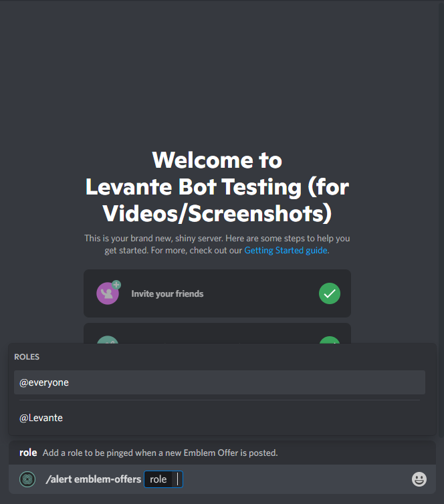Click the Welcome to Levante Bot Testing heading
Viewport: 444px width, 504px height.
tap(217, 186)
